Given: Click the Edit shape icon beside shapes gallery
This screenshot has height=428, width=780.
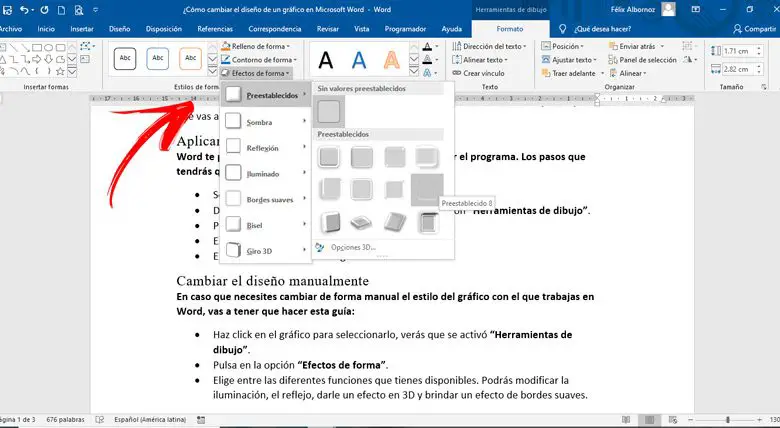Looking at the screenshot, I should (x=86, y=46).
